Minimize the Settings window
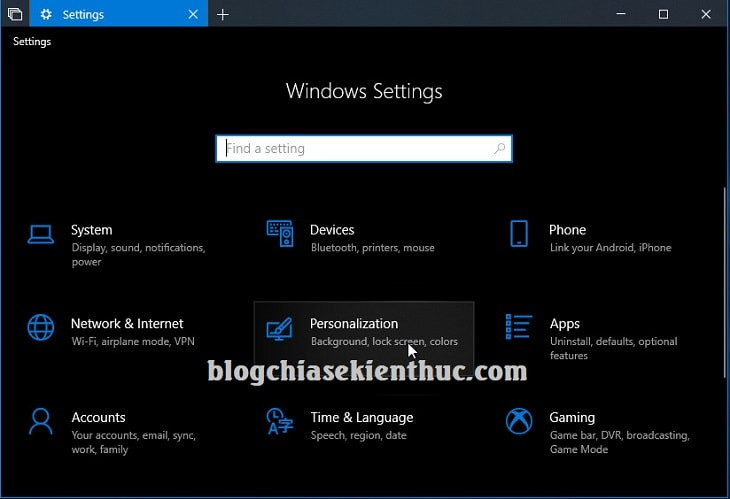The height and width of the screenshot is (499, 730). (621, 14)
